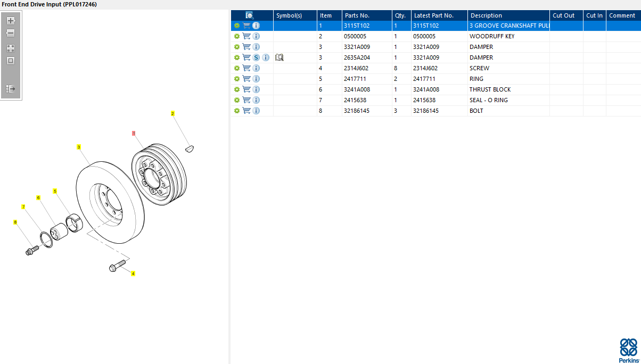Screen dimensions: 641x364
Task: Open info for RING 2417711
Action: pos(256,79)
